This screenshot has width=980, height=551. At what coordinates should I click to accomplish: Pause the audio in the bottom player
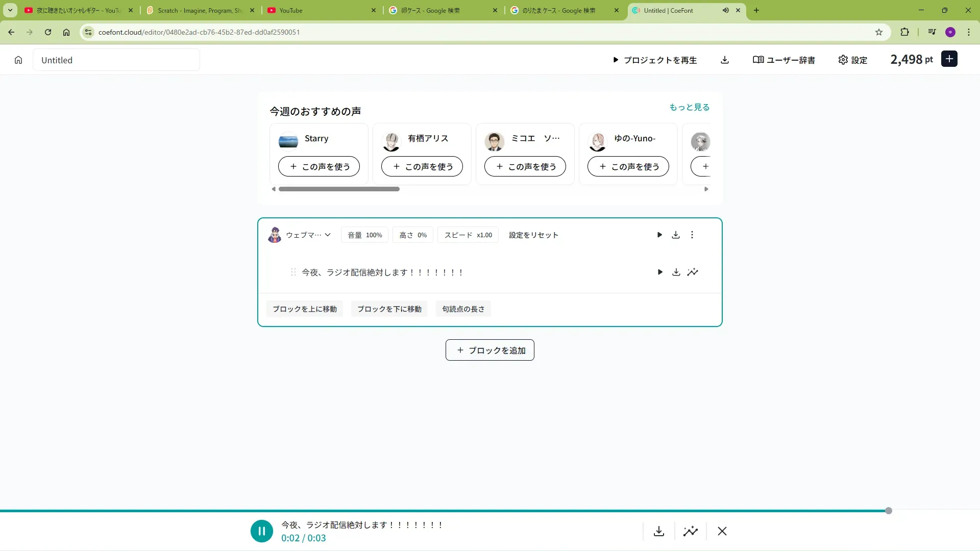coord(262,531)
